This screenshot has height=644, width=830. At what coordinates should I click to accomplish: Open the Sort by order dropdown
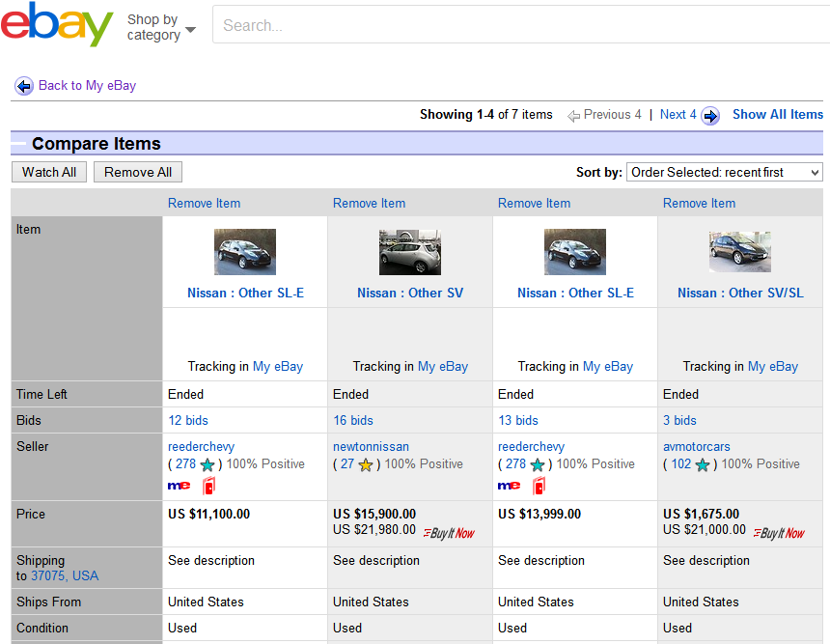click(x=724, y=172)
